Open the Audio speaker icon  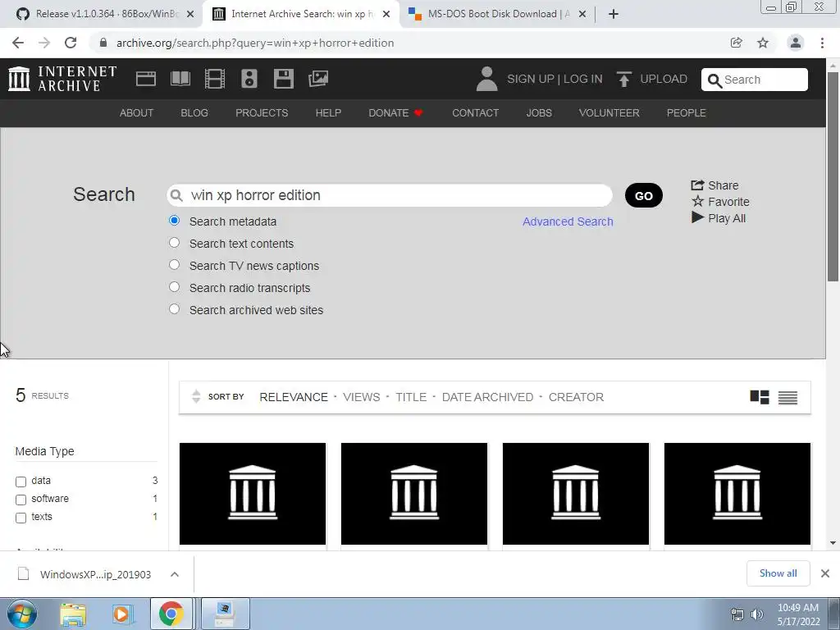(x=249, y=79)
